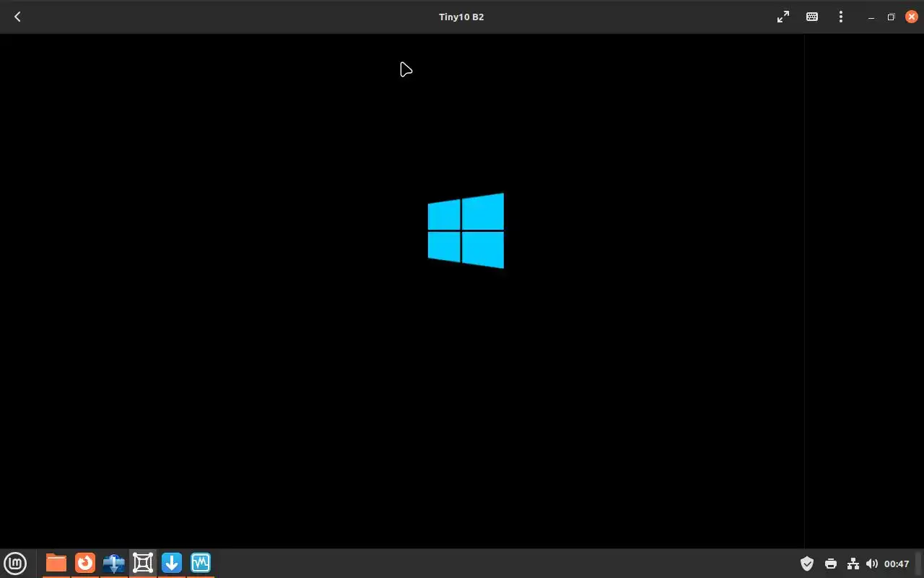Image resolution: width=924 pixels, height=578 pixels.
Task: Click the show desktop strip
Action: point(920,564)
